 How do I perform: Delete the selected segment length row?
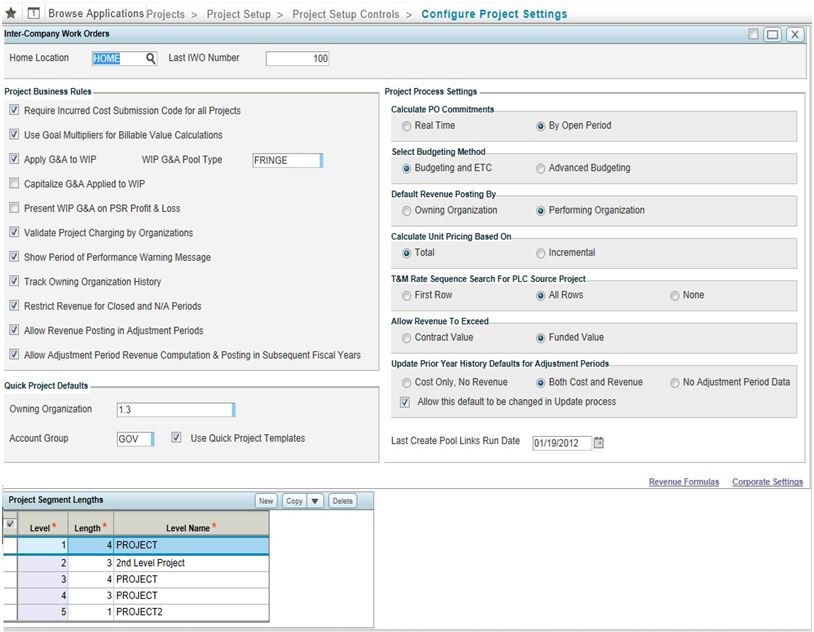coord(342,501)
